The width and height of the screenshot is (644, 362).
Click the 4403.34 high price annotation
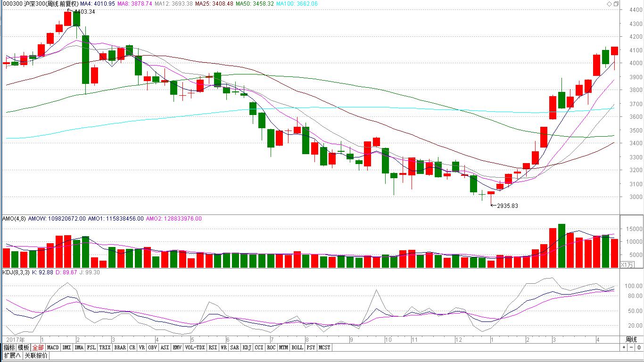84,12
